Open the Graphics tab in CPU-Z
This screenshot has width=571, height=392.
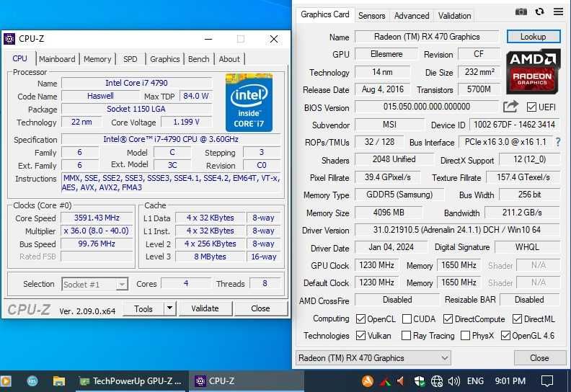coord(165,59)
